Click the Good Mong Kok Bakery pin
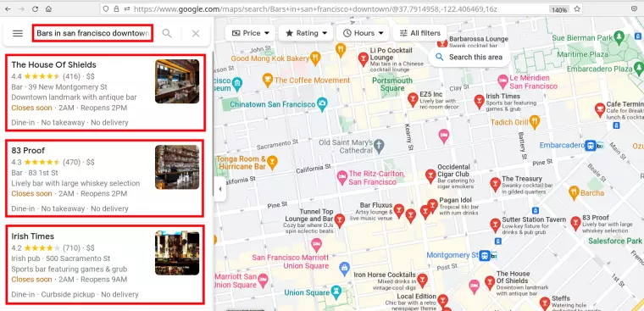The width and height of the screenshot is (644, 311). click(x=315, y=58)
